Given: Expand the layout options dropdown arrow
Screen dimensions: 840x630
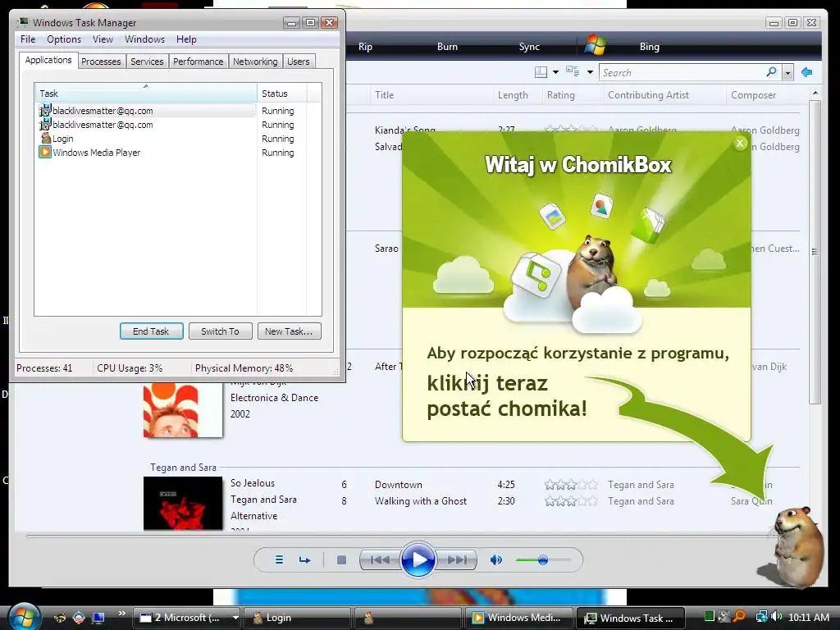Looking at the screenshot, I should [x=555, y=72].
